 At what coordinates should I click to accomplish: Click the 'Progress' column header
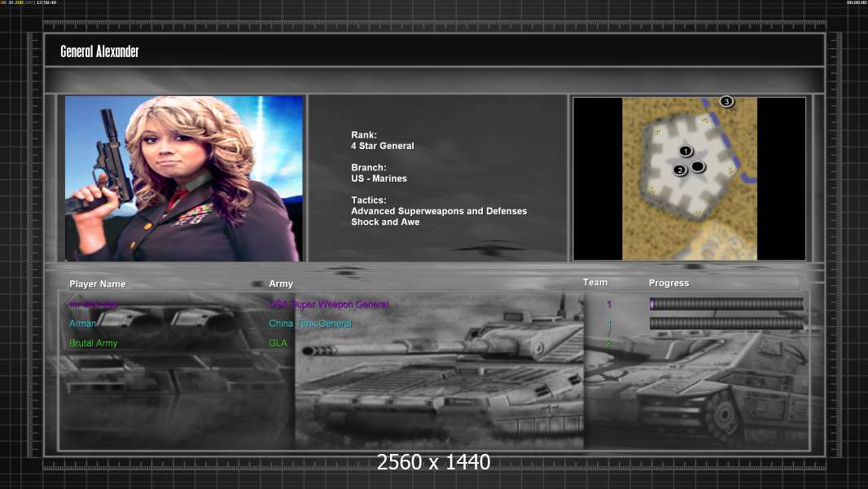tap(669, 283)
